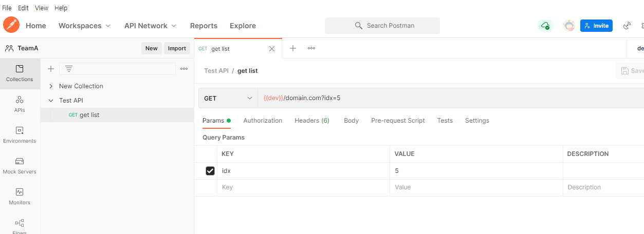Open the Environments sidebar panel
The image size is (644, 234).
pyautogui.click(x=20, y=135)
